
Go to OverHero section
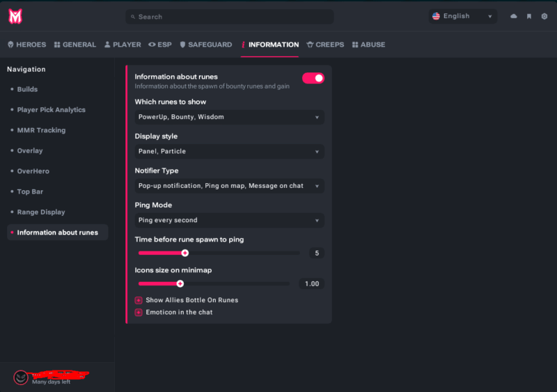coord(33,171)
